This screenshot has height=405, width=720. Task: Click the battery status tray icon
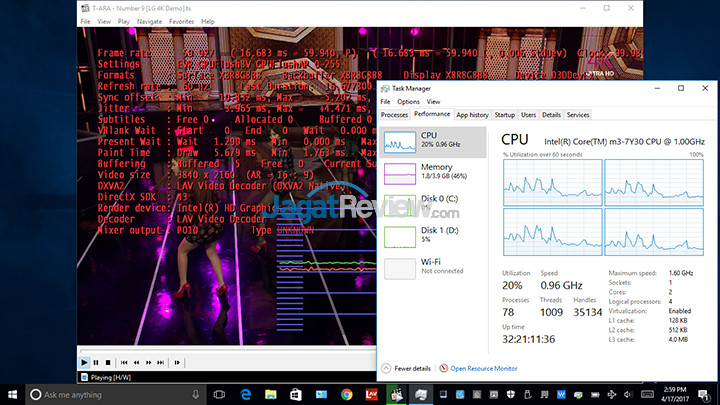(595, 394)
